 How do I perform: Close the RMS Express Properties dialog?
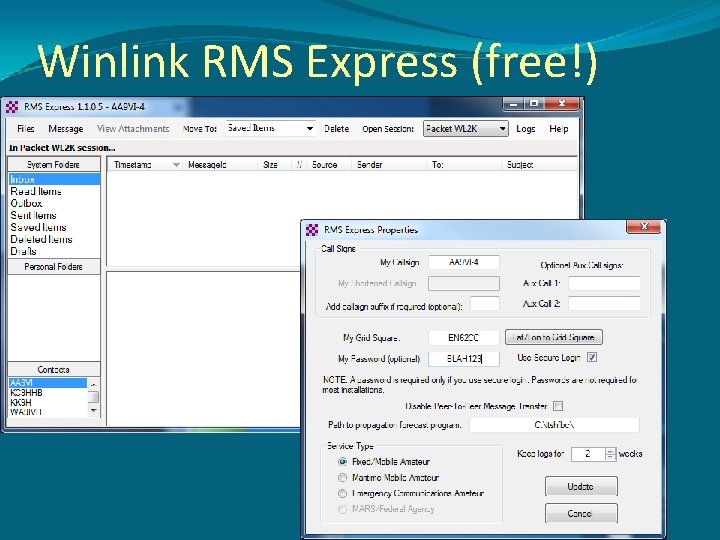(644, 226)
